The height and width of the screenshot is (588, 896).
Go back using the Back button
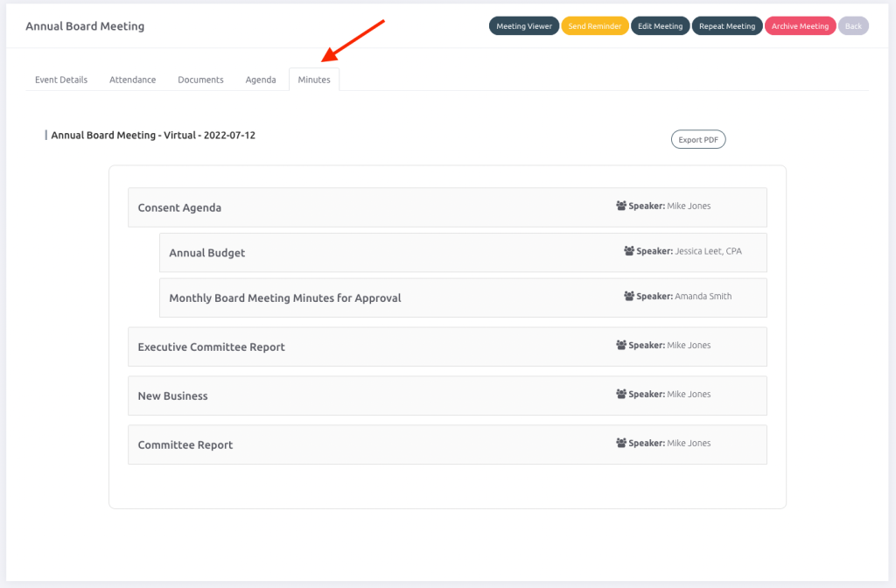pos(853,26)
